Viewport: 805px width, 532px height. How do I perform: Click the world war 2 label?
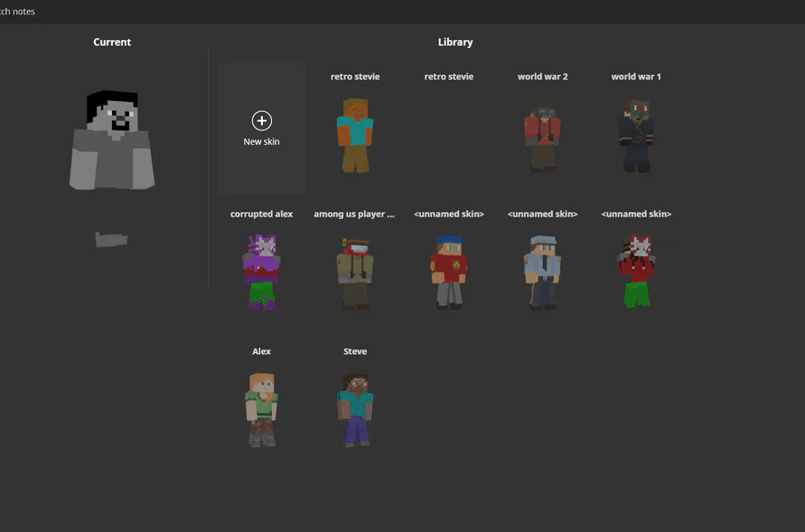point(543,76)
